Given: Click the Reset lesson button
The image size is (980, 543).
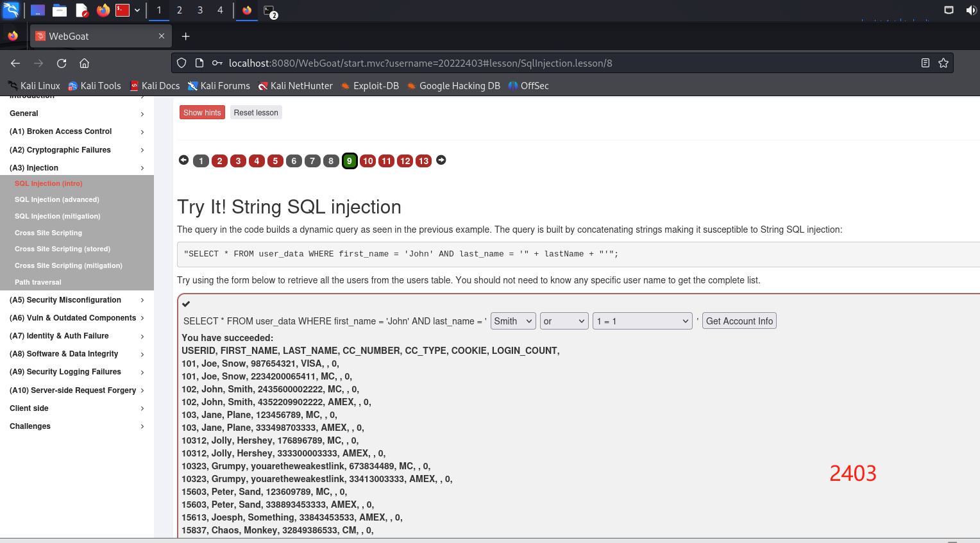Looking at the screenshot, I should (x=256, y=113).
